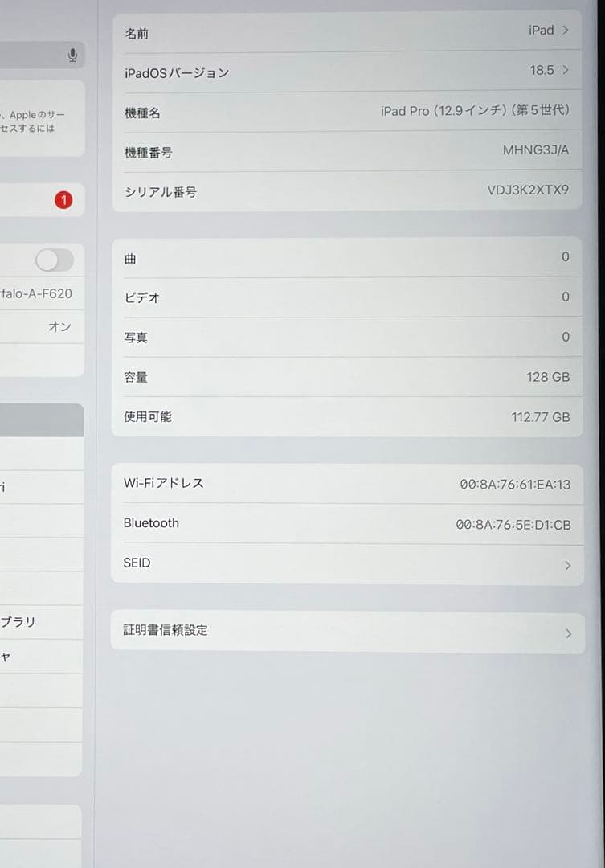Tap version number 18.5
Viewport: 605px width, 868px height.
[x=542, y=70]
